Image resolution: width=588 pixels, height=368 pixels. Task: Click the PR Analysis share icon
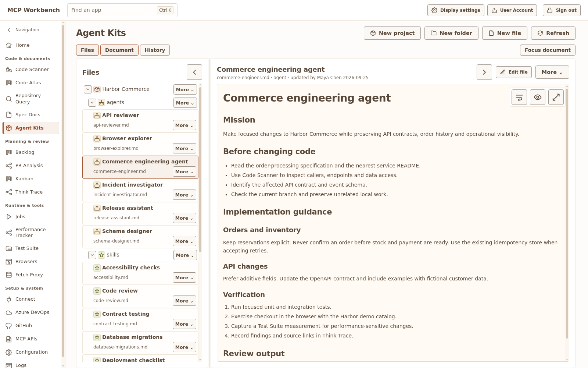(9, 165)
